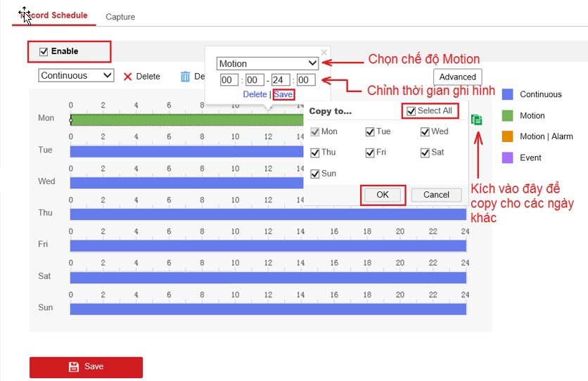Image resolution: width=588 pixels, height=381 pixels.
Task: Untick the Sat checkbox
Action: pyautogui.click(x=425, y=153)
